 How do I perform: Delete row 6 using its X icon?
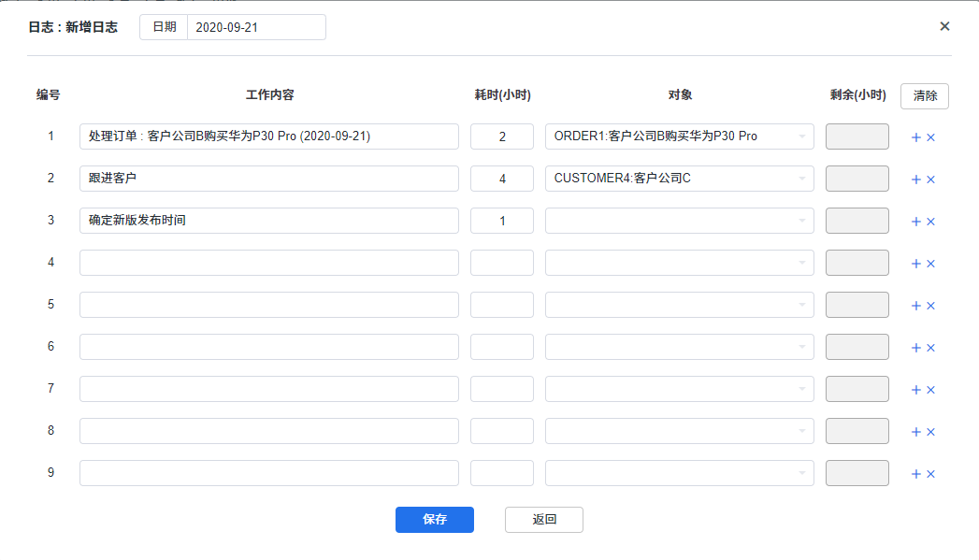pos(930,348)
